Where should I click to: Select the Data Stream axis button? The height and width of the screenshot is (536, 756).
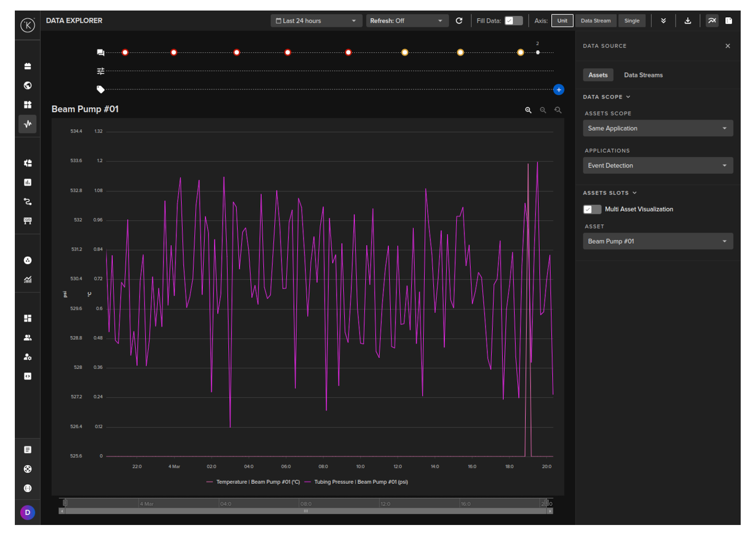[595, 21]
